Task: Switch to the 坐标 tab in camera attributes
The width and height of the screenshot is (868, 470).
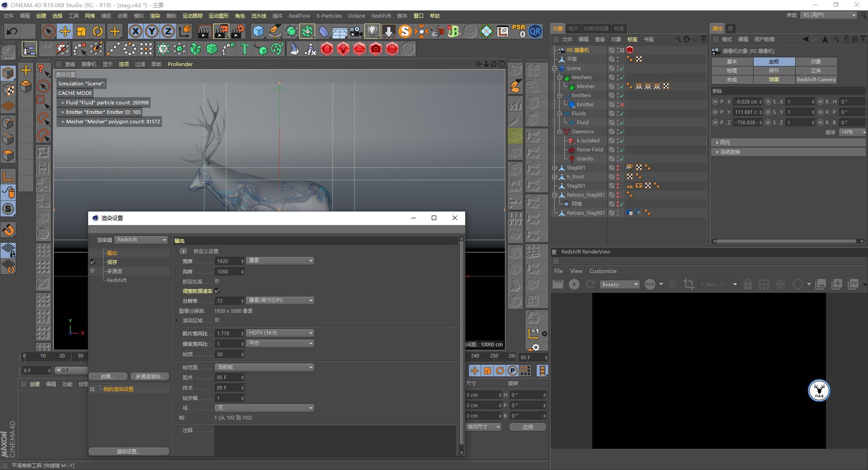Action: click(x=774, y=61)
